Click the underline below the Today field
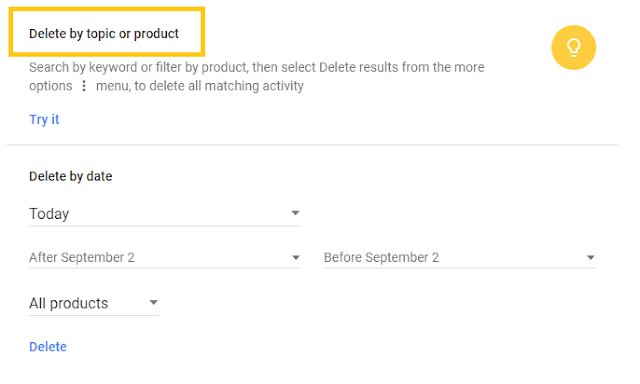Image resolution: width=640 pixels, height=384 pixels. [165, 226]
